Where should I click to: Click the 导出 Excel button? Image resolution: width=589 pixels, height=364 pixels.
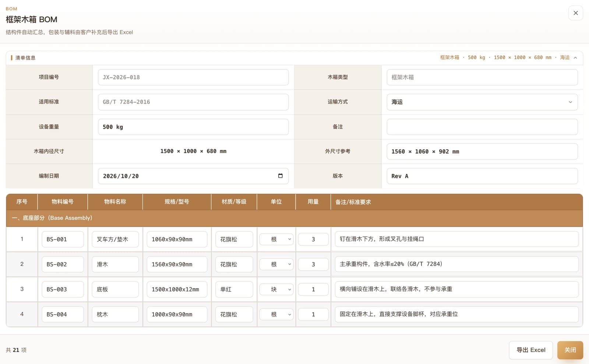coord(530,350)
